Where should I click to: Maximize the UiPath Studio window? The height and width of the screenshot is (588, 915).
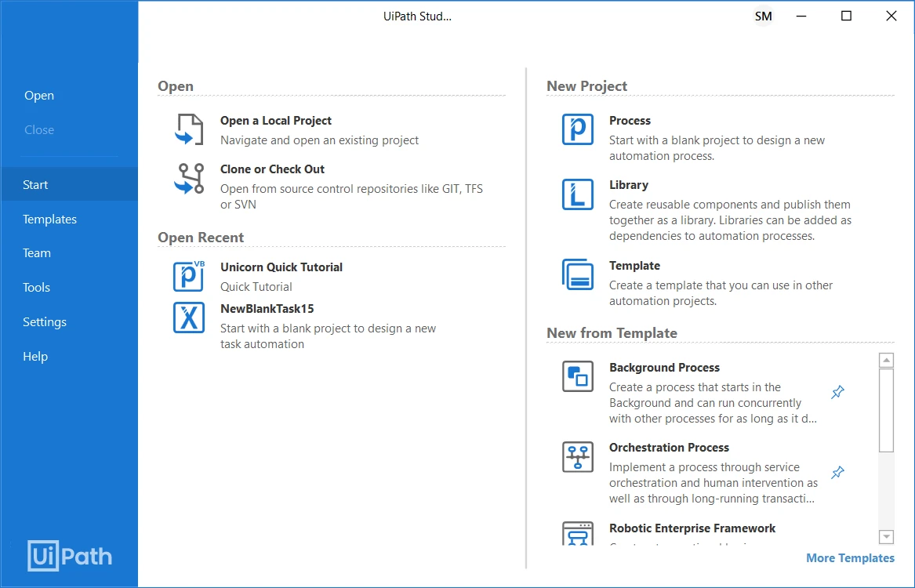click(846, 16)
